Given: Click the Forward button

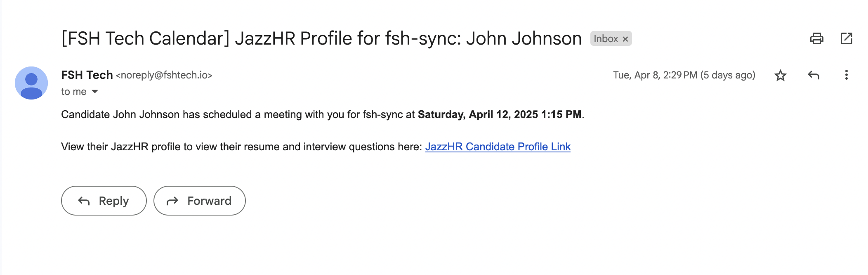Looking at the screenshot, I should click(199, 201).
